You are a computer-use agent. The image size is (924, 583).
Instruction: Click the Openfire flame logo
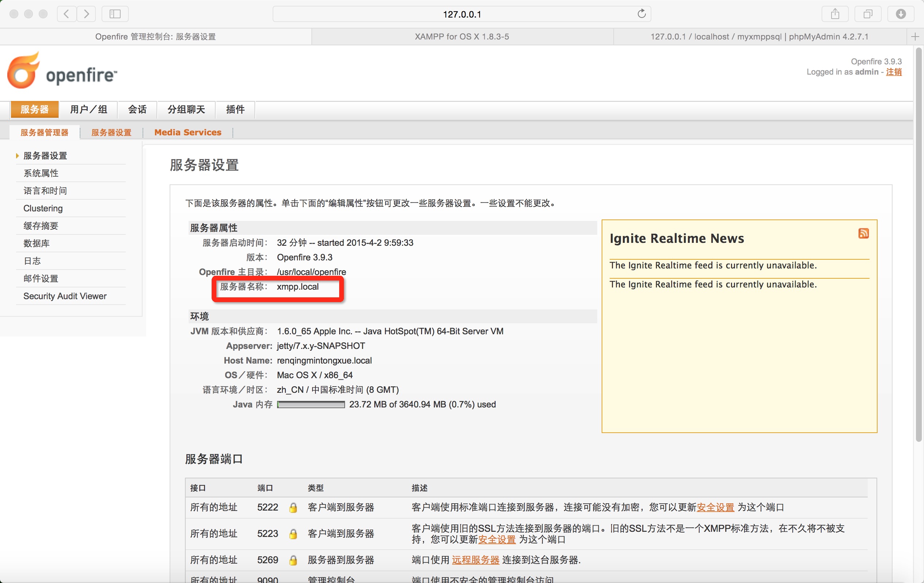24,70
